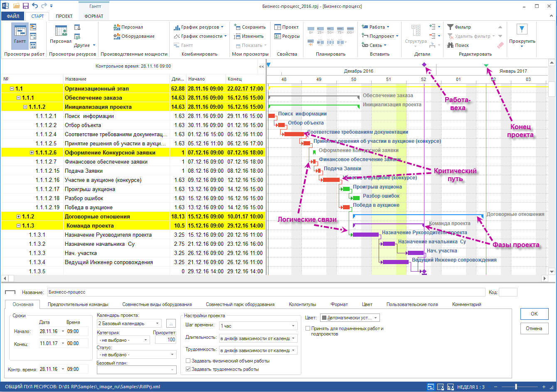
Task: Switch to ПРОЕКТ ribbon tab
Action: coord(64,16)
